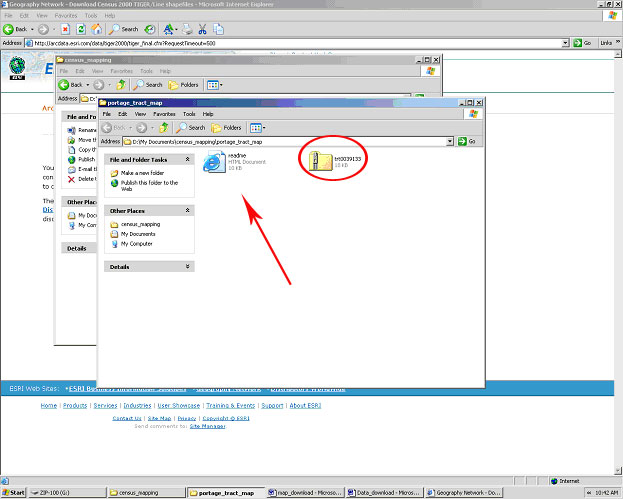The width and height of the screenshot is (623, 499).
Task: Open the readme HTML document icon
Action: pyautogui.click(x=215, y=161)
